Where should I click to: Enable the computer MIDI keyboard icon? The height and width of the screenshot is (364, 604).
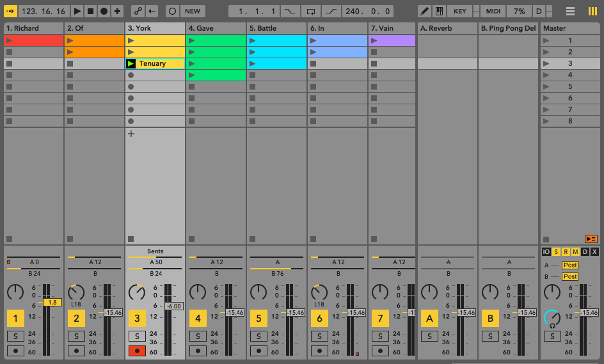tap(439, 11)
